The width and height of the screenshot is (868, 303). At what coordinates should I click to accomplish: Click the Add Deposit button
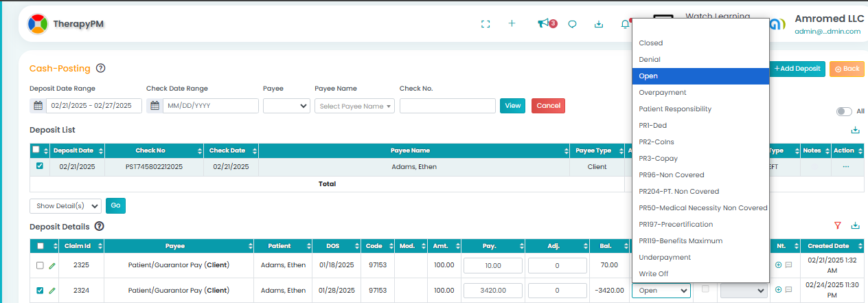(797, 69)
